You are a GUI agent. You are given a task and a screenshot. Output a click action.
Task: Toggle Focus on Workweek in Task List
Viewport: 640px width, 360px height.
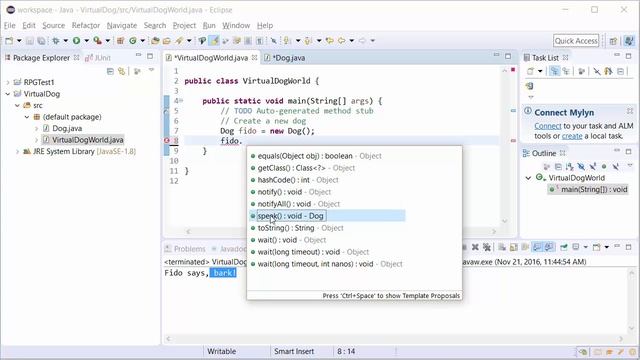coord(582,71)
